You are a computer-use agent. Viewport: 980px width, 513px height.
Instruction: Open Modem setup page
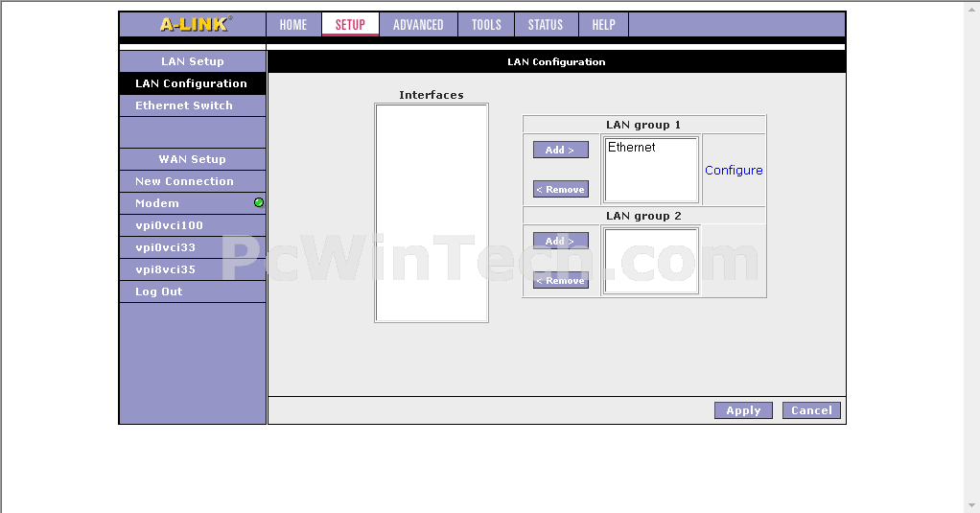point(193,203)
